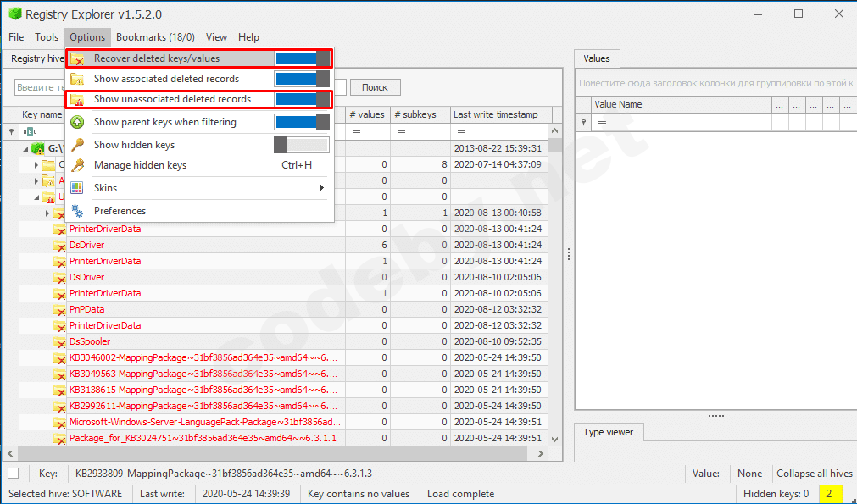Click the Registry Explorer green cube icon
Screen dimensions: 857x504
(14, 14)
